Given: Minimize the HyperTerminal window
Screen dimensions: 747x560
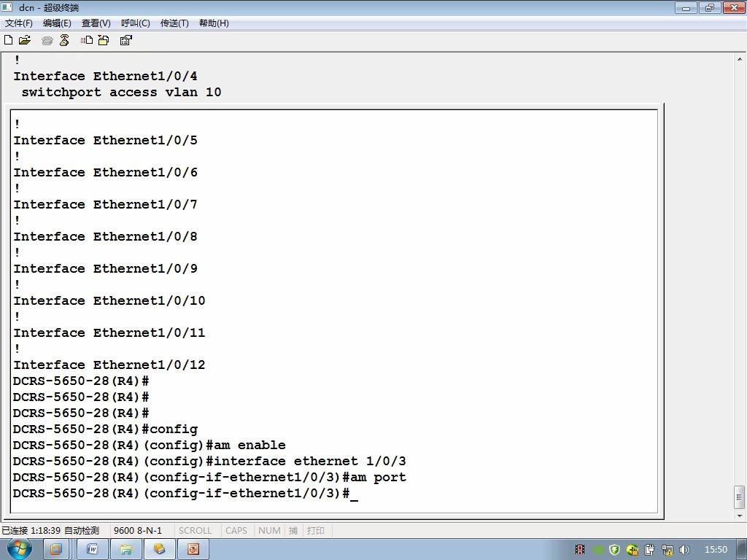Looking at the screenshot, I should (686, 7).
